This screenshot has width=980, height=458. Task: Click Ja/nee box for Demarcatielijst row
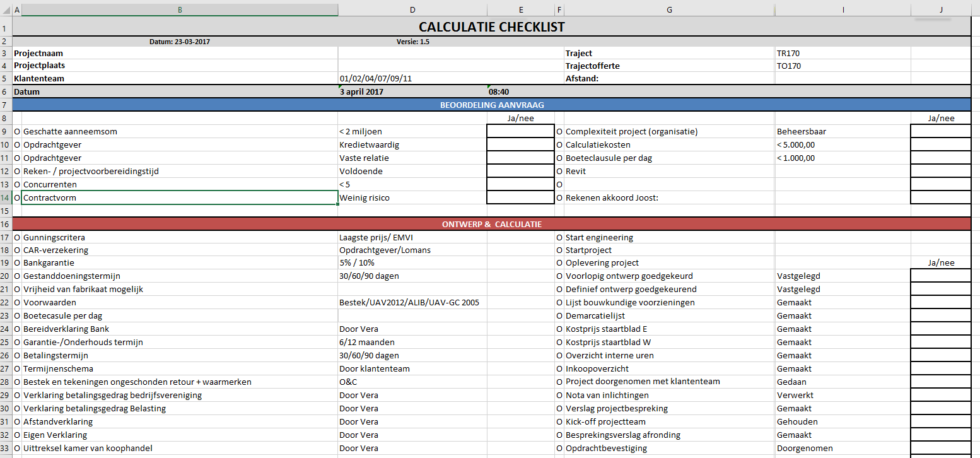(940, 315)
